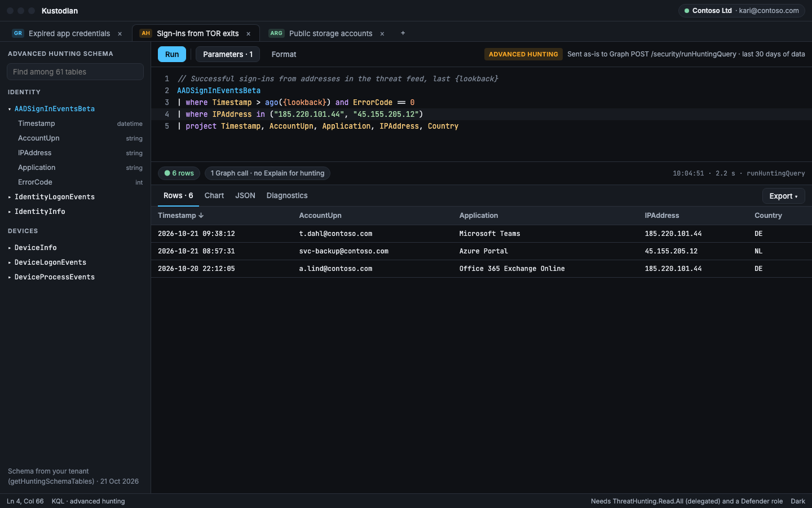Sort by the Timestamp column arrow
This screenshot has width=812, height=508.
click(201, 216)
